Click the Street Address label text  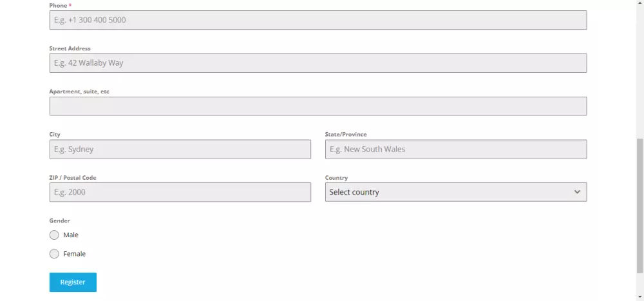tap(70, 48)
